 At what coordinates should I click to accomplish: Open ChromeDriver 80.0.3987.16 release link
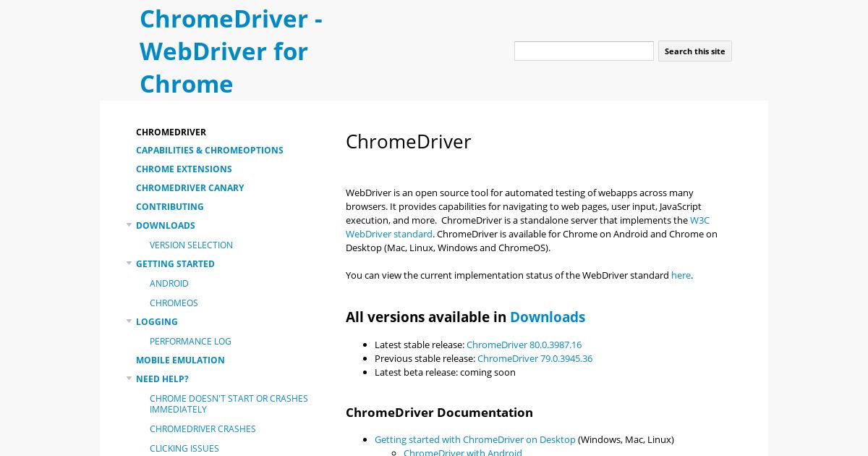pos(524,345)
